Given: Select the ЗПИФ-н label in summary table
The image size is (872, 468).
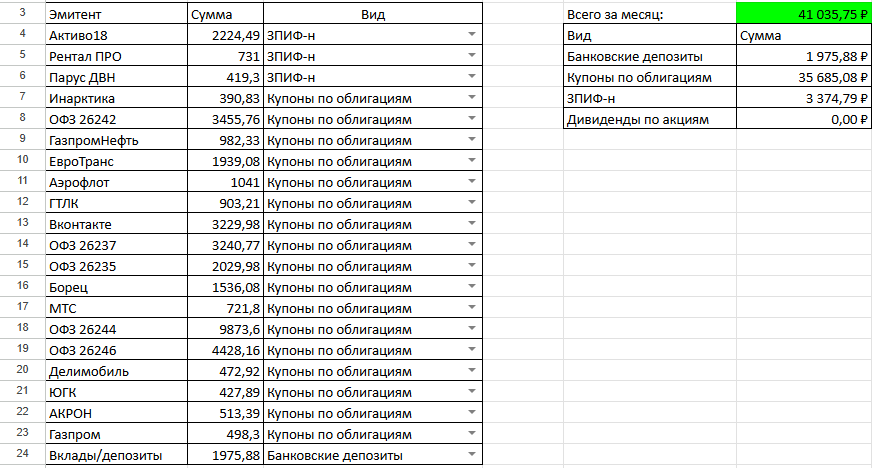Looking at the screenshot, I should pyautogui.click(x=650, y=98).
